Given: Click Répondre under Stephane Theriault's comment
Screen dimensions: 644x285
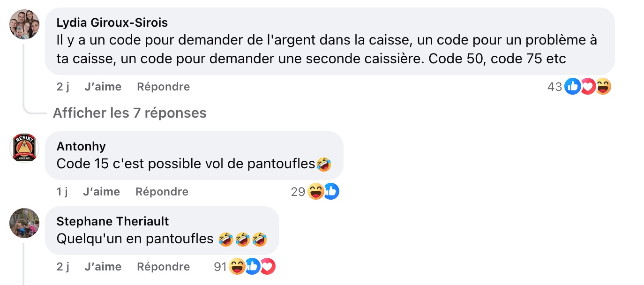Looking at the screenshot, I should pyautogui.click(x=163, y=267).
